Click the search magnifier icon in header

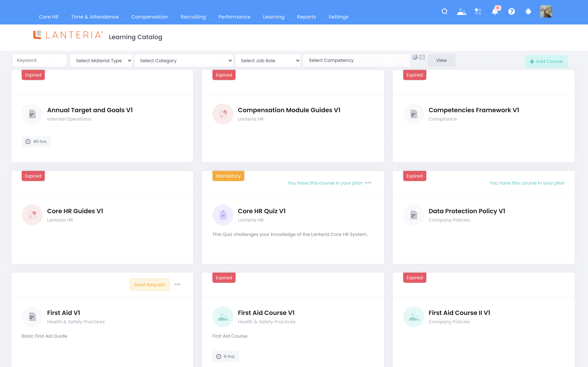click(445, 12)
